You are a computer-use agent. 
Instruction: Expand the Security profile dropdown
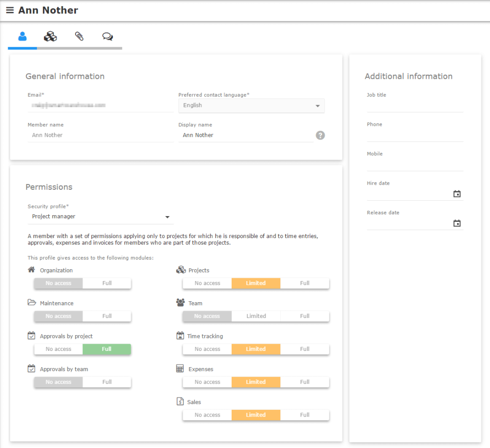click(x=100, y=217)
